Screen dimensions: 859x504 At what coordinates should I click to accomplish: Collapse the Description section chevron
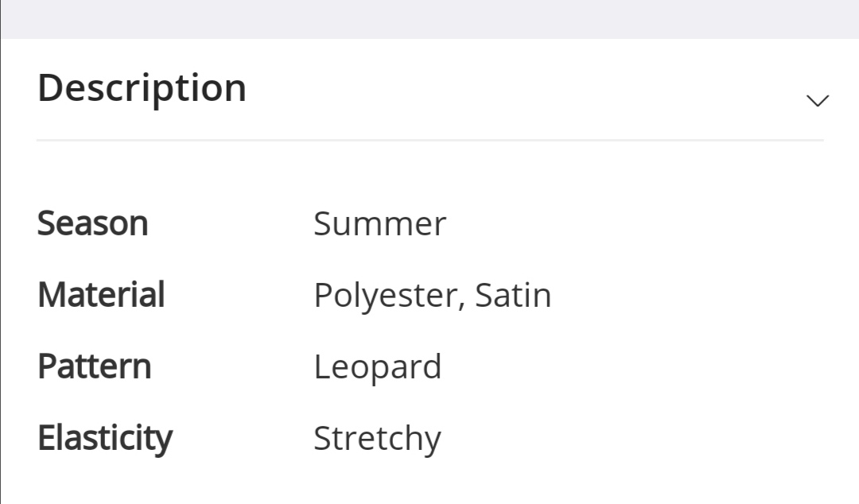(x=817, y=100)
